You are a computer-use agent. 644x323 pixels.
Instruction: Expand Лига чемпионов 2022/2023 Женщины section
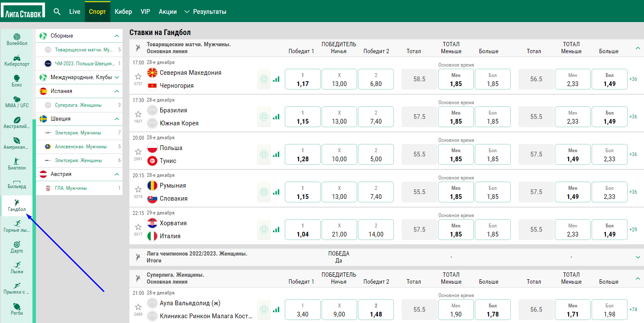click(x=638, y=257)
